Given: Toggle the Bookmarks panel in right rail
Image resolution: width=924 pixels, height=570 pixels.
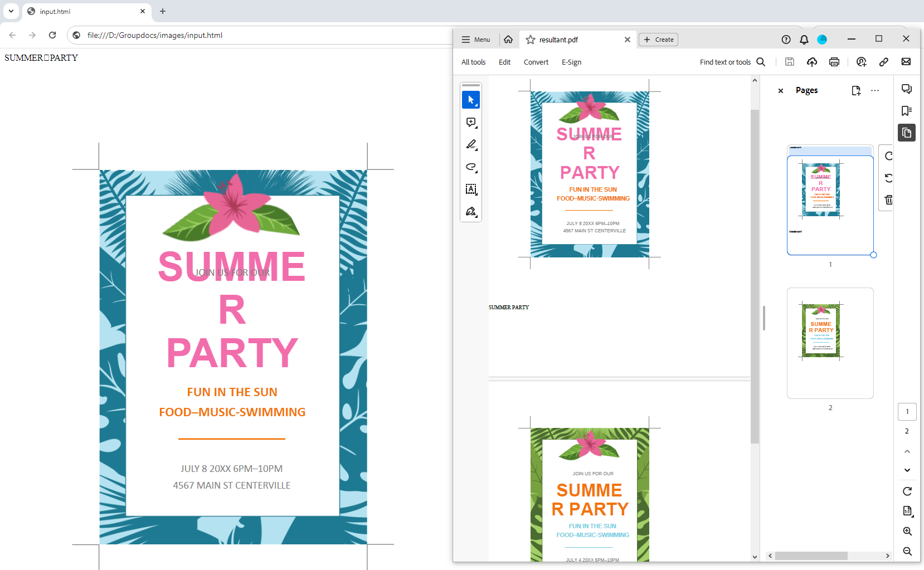Looking at the screenshot, I should 907,111.
